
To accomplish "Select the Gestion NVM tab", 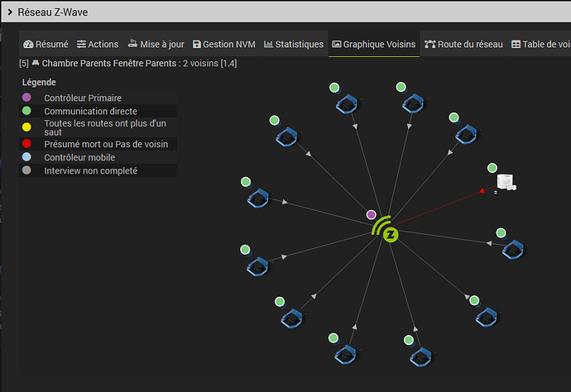I will coord(224,44).
